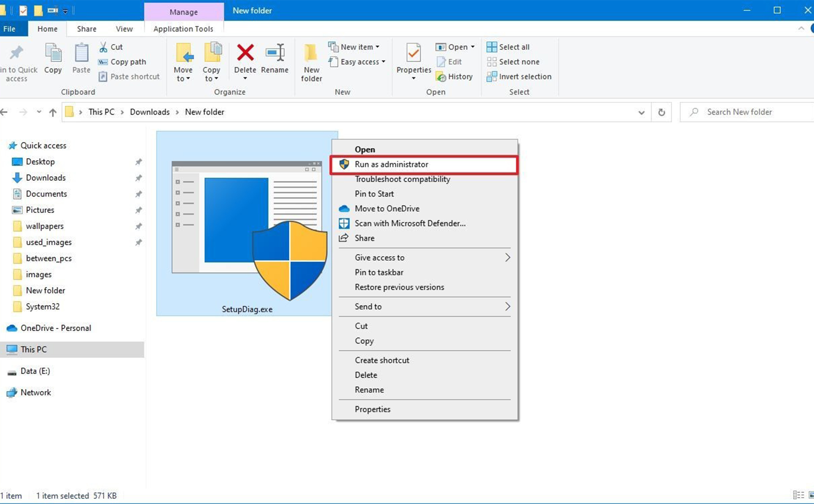Click the title bar new folder icon
The image size is (814, 504).
[x=38, y=10]
